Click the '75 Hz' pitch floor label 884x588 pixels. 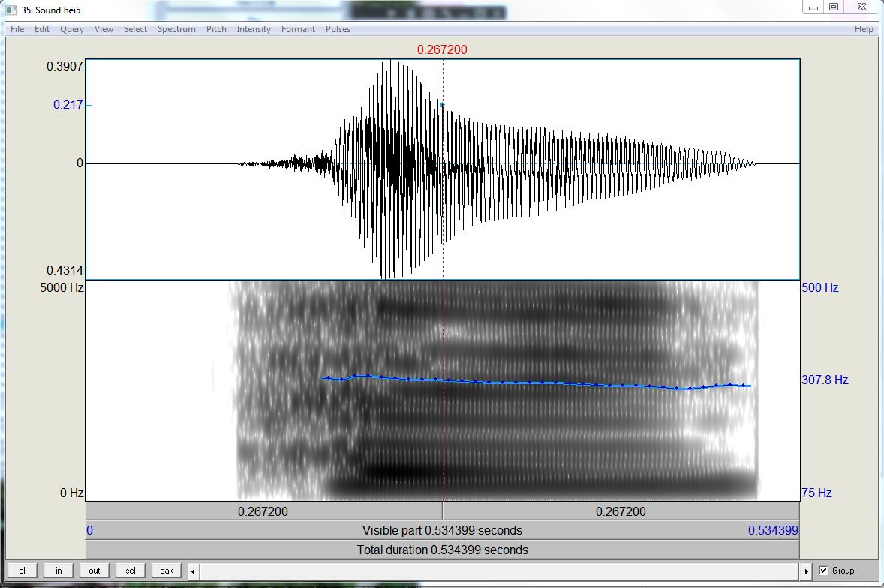[x=816, y=493]
